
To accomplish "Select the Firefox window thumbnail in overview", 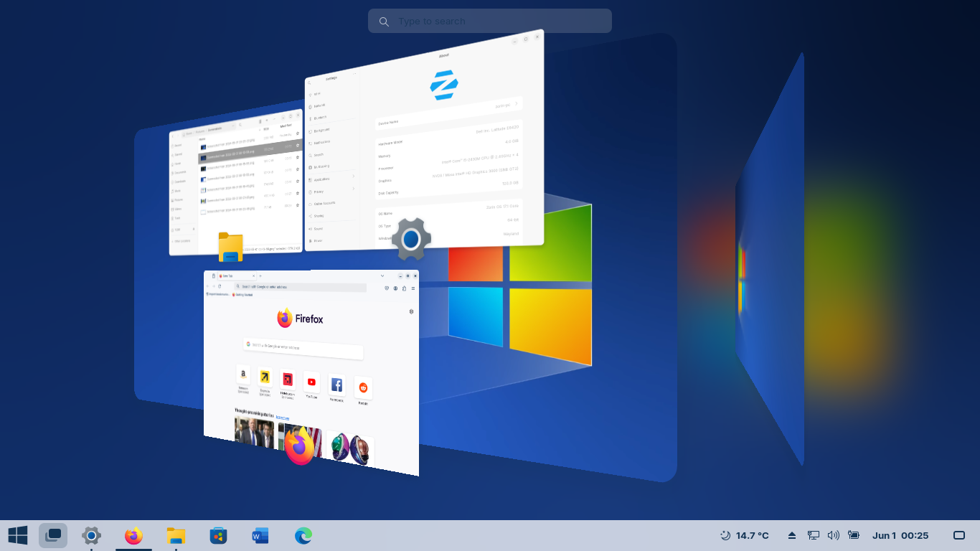I will pyautogui.click(x=311, y=372).
